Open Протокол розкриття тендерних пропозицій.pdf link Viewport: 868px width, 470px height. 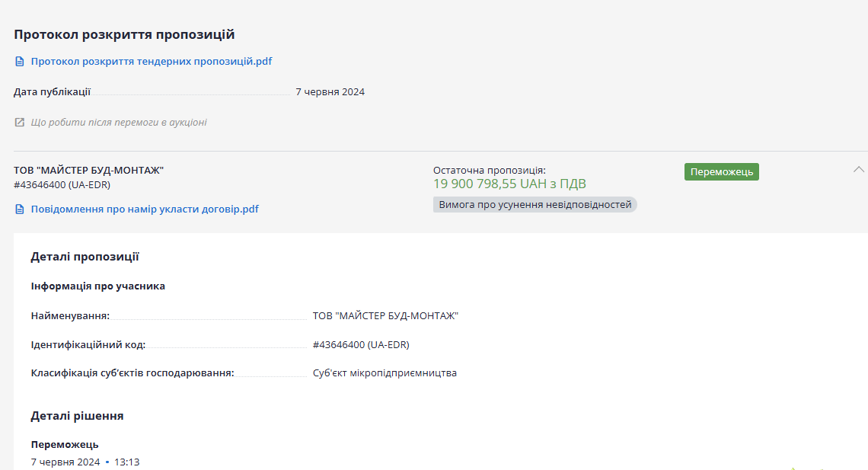tap(152, 61)
